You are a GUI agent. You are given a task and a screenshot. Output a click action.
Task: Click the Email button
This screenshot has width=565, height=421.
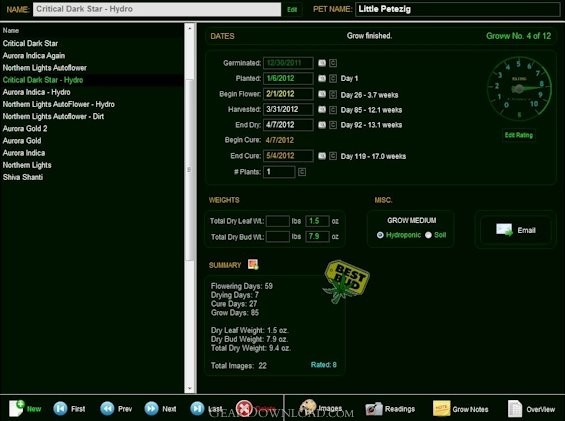click(x=516, y=230)
